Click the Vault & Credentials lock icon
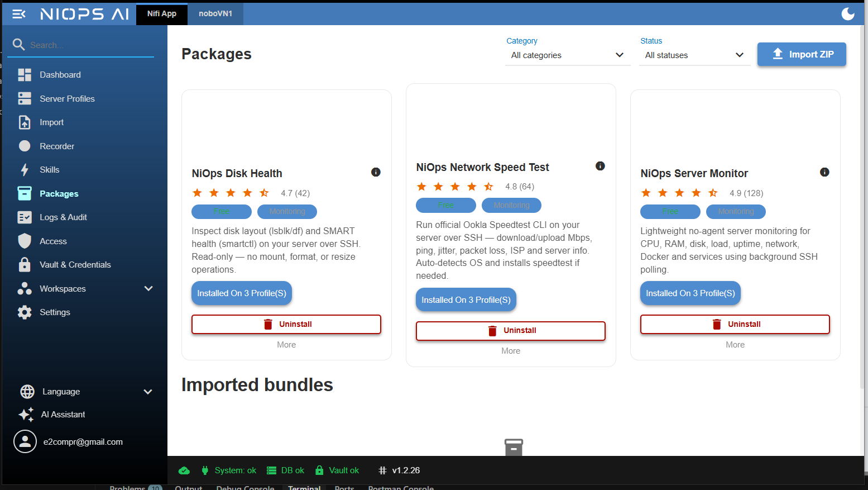 click(25, 265)
